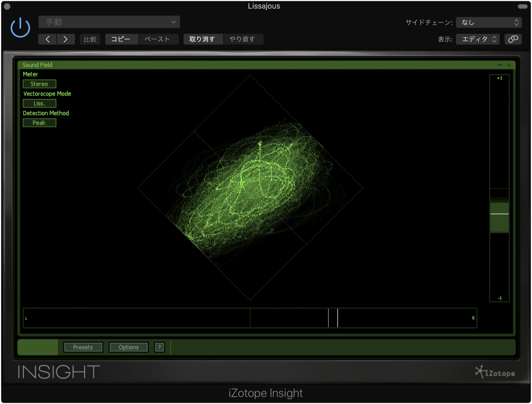The height and width of the screenshot is (404, 532).
Task: Click the chain link icon near 表示
Action: click(x=513, y=39)
